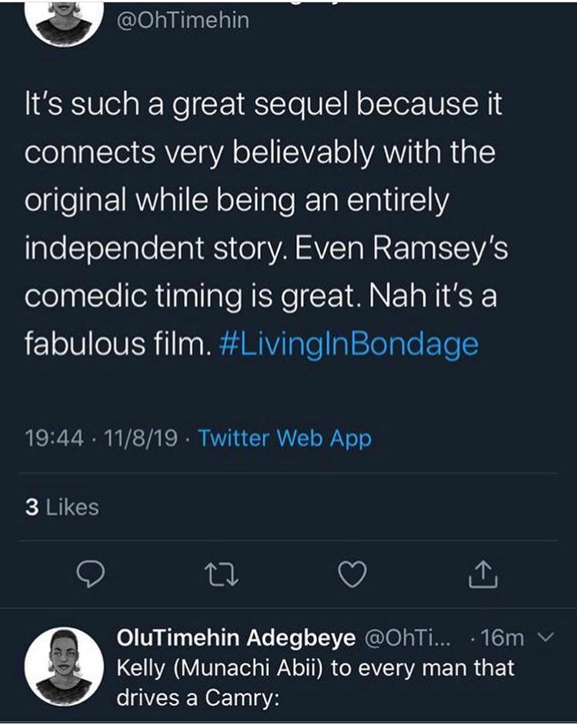577x728 pixels.
Task: Open OluTimehin Adegbeye's display name in the reply
Action: tap(235, 637)
